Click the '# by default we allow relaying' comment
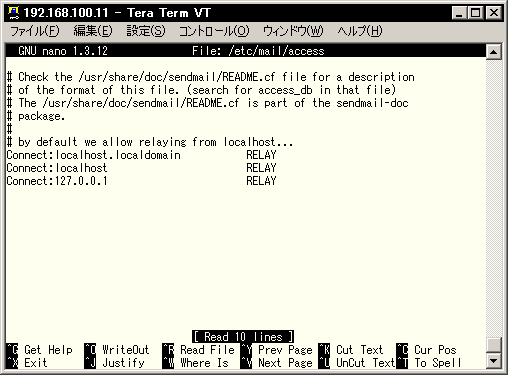Screen dimensions: 508x375 pyautogui.click(x=150, y=142)
